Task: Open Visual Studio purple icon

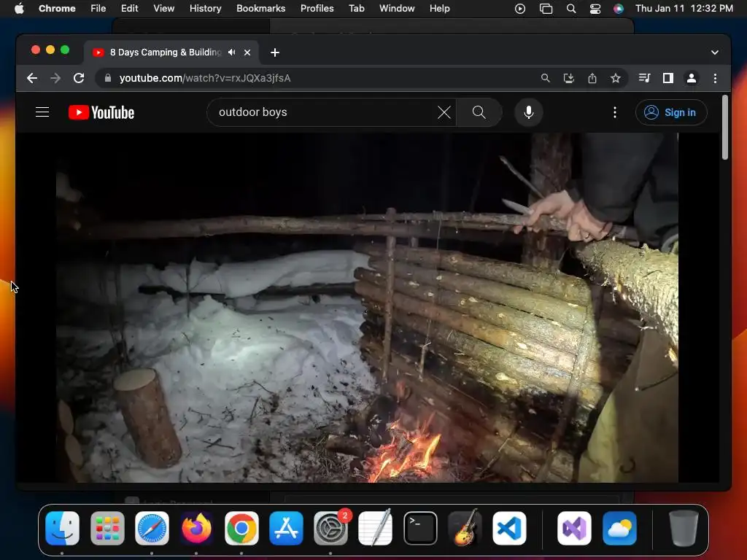Action: pyautogui.click(x=574, y=528)
